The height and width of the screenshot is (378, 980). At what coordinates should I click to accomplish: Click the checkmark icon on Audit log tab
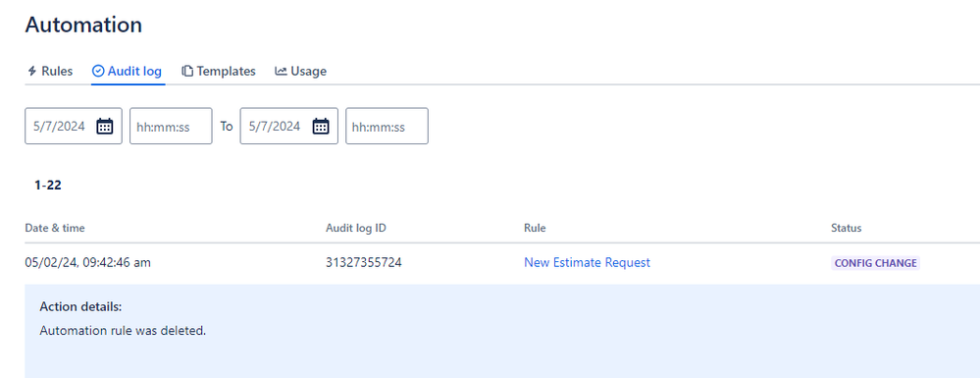(98, 71)
